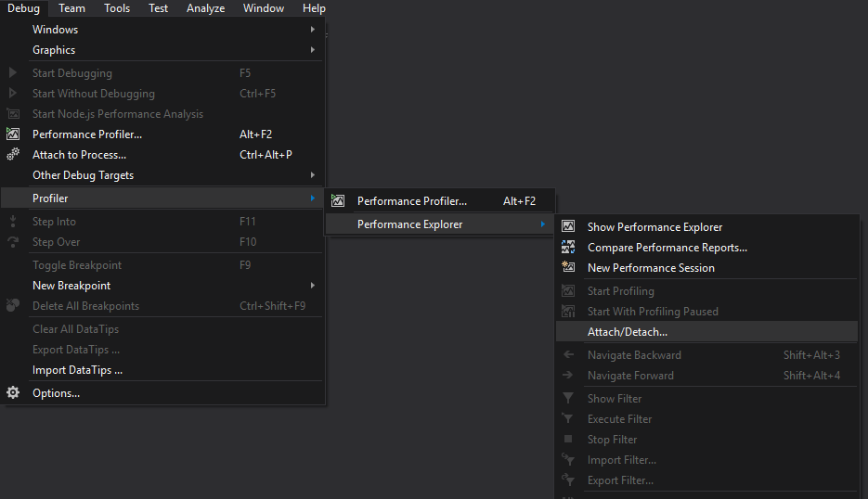This screenshot has height=499, width=868.
Task: Choose Attach to Process... in Debug menu
Action: [x=162, y=155]
